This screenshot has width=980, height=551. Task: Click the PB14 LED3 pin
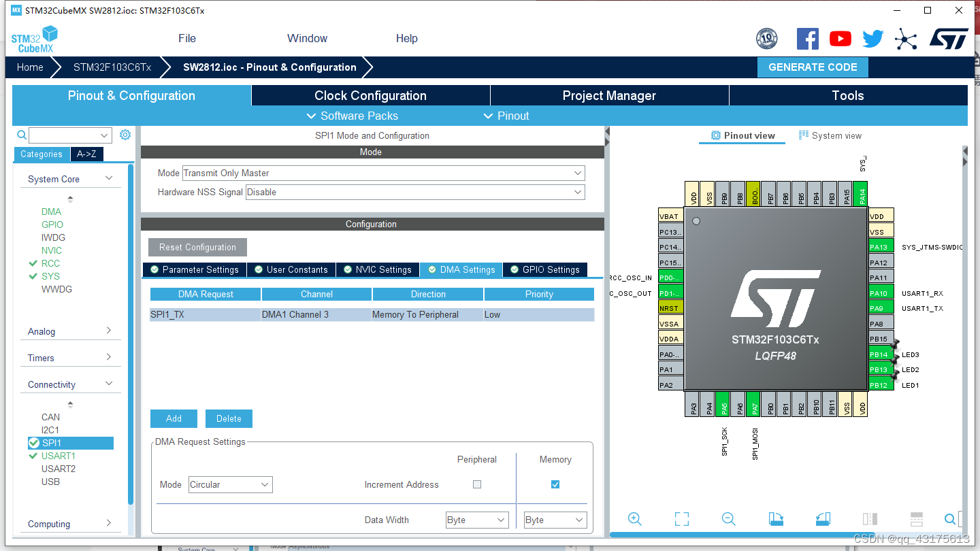tap(881, 354)
